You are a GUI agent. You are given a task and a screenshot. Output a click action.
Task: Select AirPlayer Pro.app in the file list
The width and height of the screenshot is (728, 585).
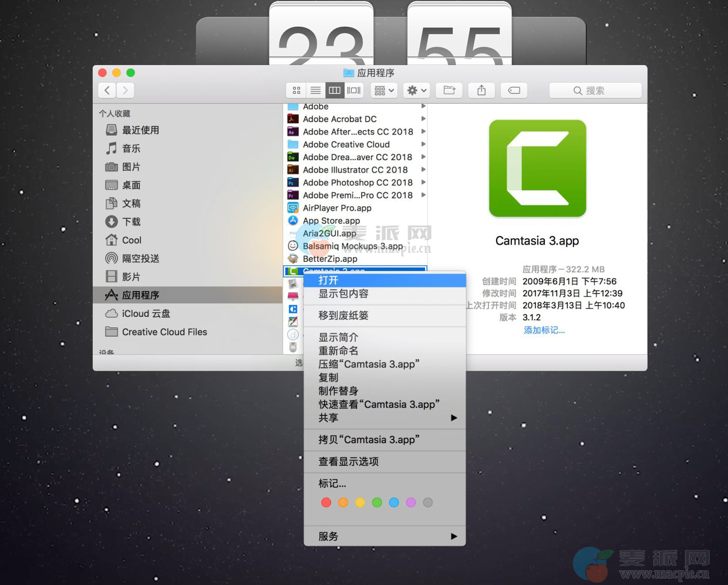[355, 208]
